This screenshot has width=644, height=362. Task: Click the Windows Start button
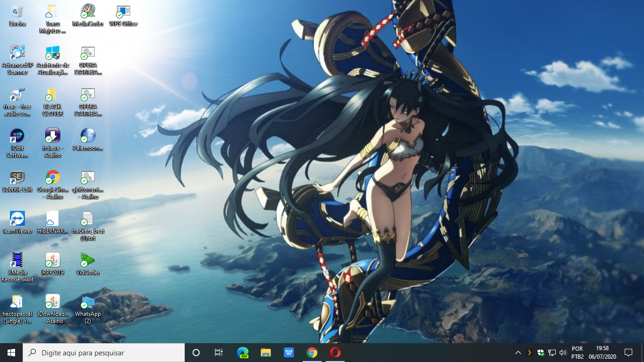pos(11,353)
